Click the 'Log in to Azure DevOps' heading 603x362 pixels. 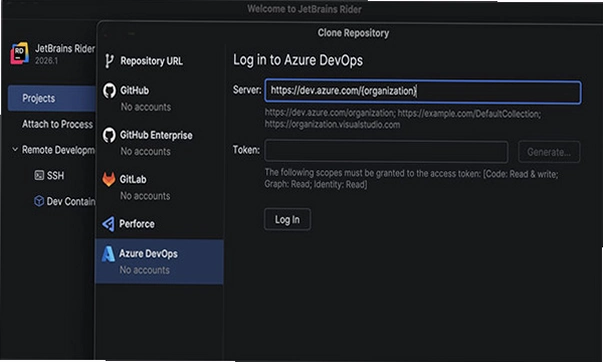(298, 60)
